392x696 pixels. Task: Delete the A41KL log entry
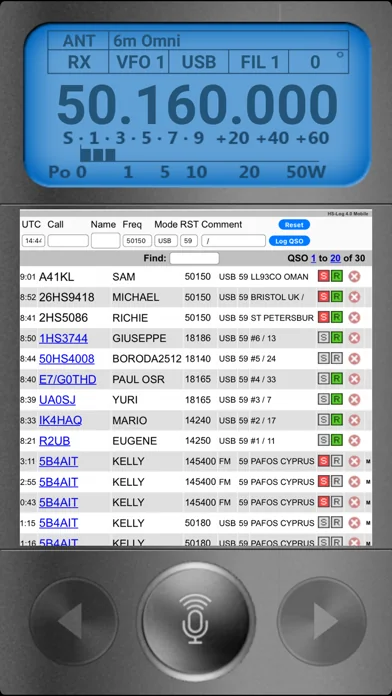click(354, 277)
